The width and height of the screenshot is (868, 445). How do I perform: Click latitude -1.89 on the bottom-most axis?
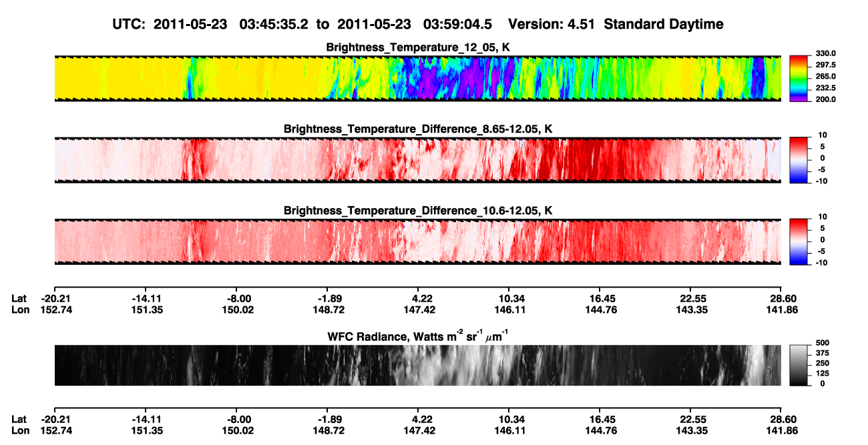coord(329,420)
